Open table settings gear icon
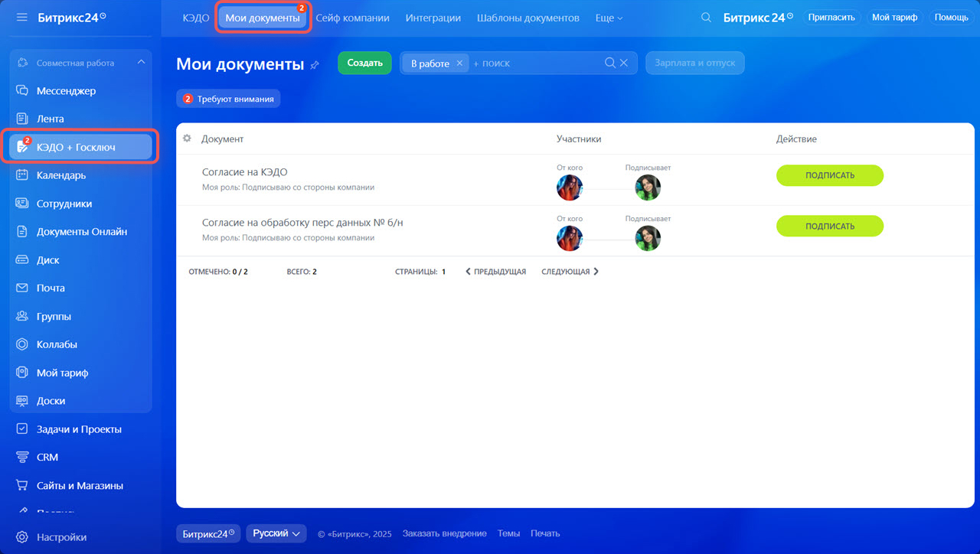Image resolution: width=980 pixels, height=554 pixels. tap(187, 138)
